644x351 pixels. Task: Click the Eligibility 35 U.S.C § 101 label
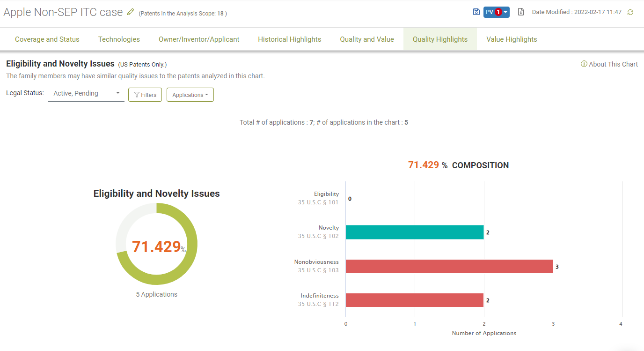point(318,198)
